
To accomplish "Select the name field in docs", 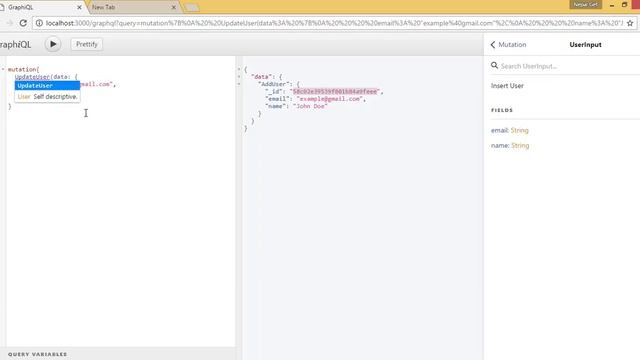I will [500, 145].
